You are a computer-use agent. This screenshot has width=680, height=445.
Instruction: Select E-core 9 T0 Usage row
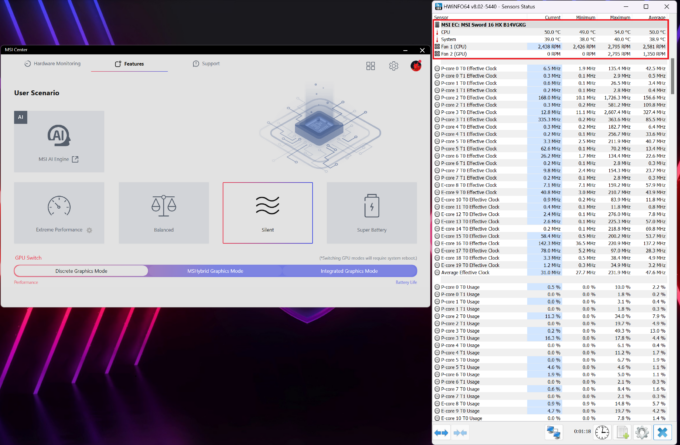(x=551, y=411)
